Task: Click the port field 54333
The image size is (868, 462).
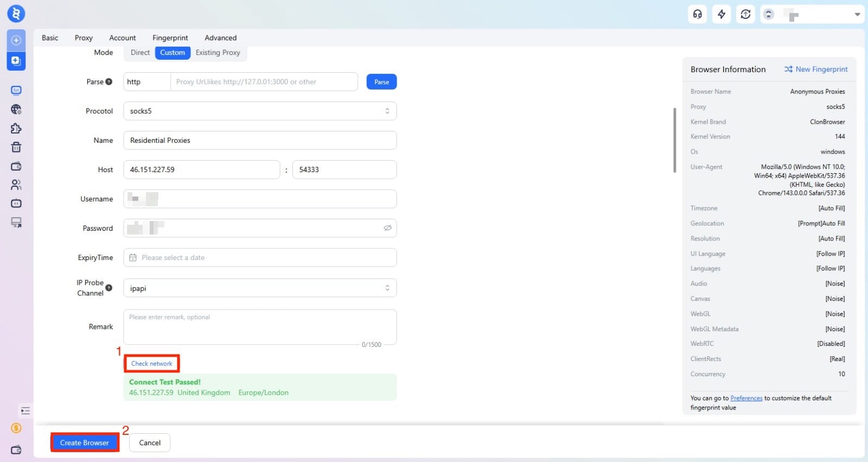Action: pyautogui.click(x=344, y=169)
